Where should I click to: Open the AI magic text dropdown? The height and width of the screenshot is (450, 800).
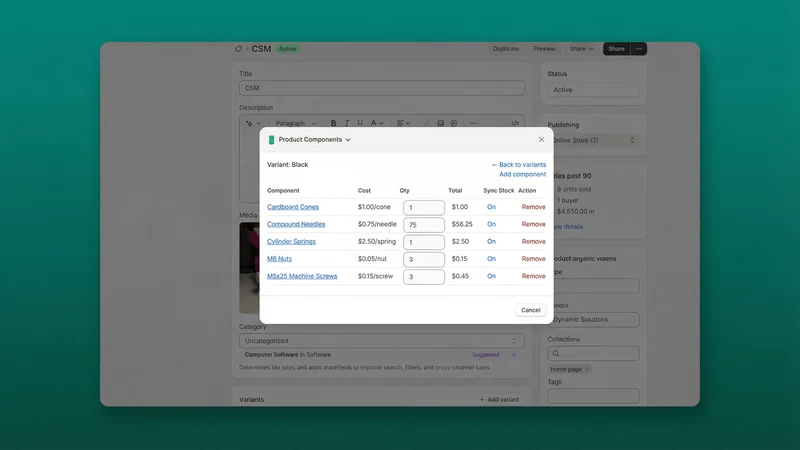[x=253, y=123]
